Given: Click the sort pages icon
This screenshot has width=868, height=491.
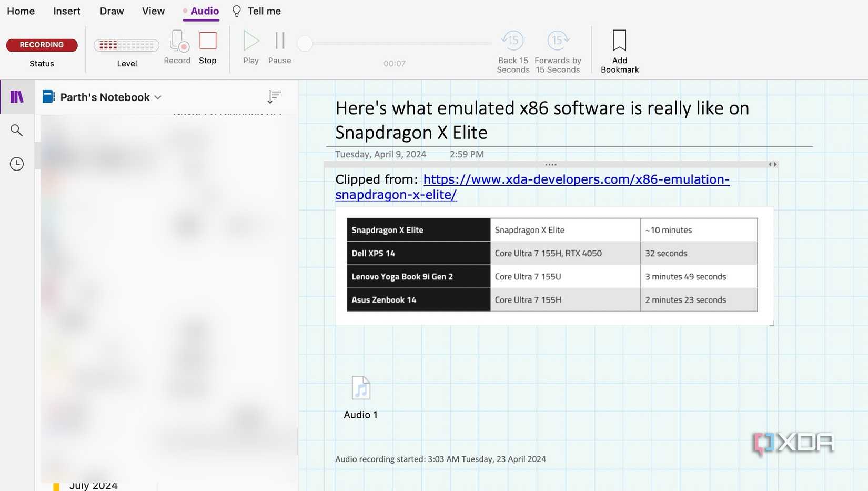Looking at the screenshot, I should [x=274, y=97].
